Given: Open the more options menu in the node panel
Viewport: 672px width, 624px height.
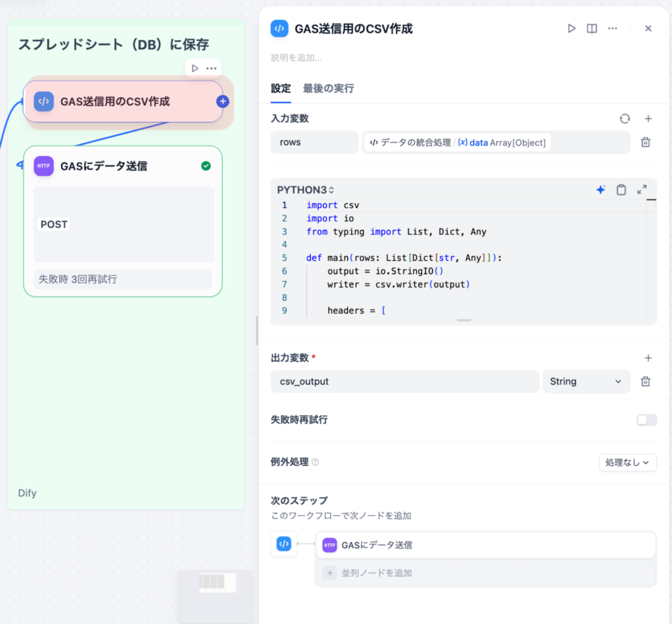Looking at the screenshot, I should coord(612,28).
